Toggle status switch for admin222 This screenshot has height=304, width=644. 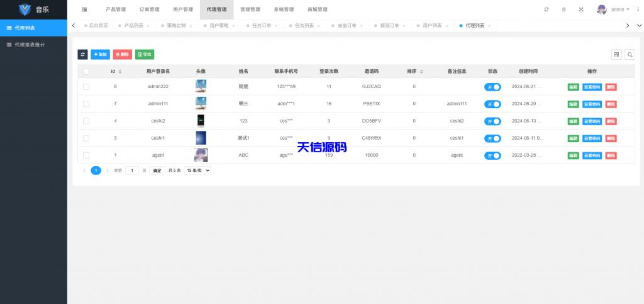(492, 87)
